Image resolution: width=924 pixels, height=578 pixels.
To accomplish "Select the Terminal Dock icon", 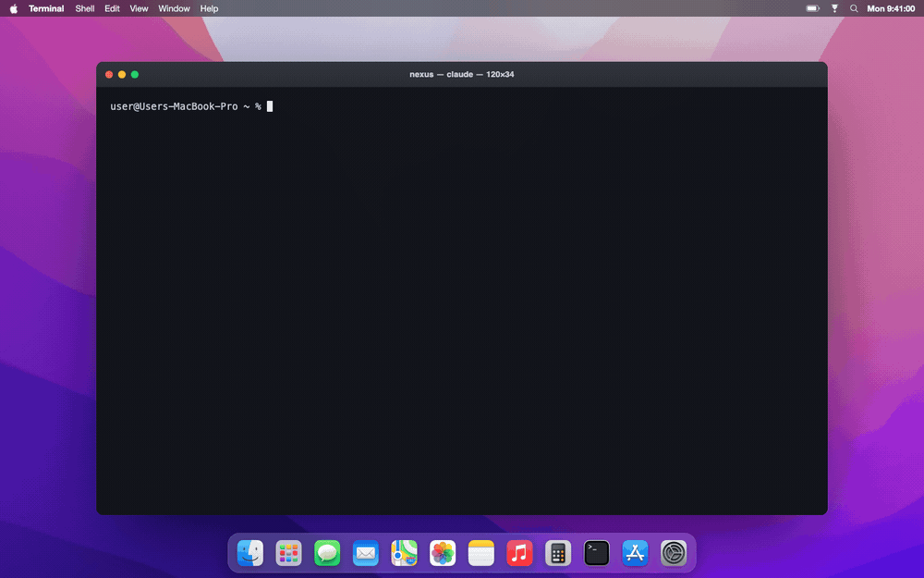I will [x=596, y=553].
